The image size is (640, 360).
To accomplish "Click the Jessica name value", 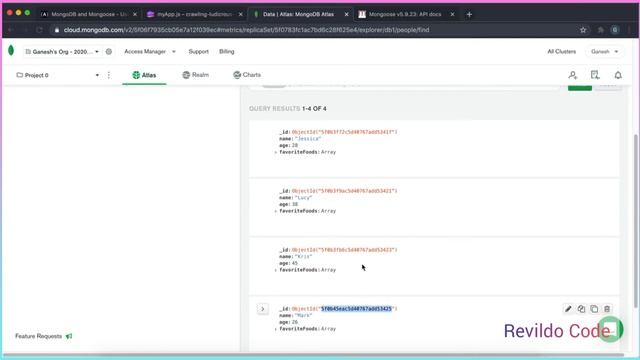I will click(x=308, y=139).
